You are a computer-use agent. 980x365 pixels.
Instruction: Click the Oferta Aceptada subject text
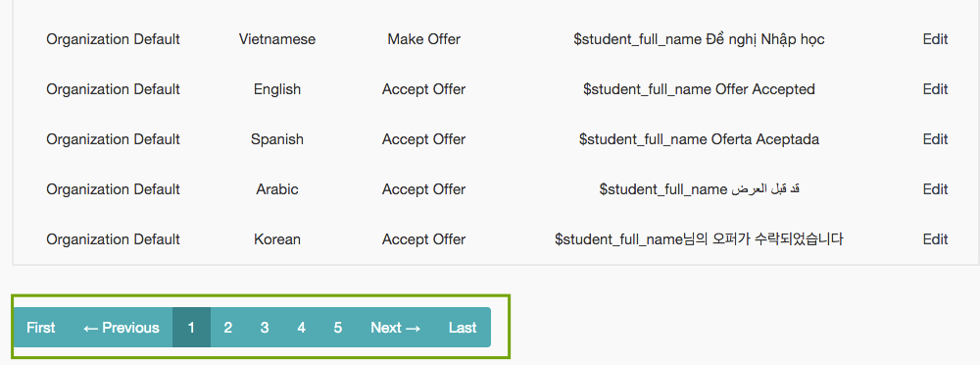click(x=765, y=139)
